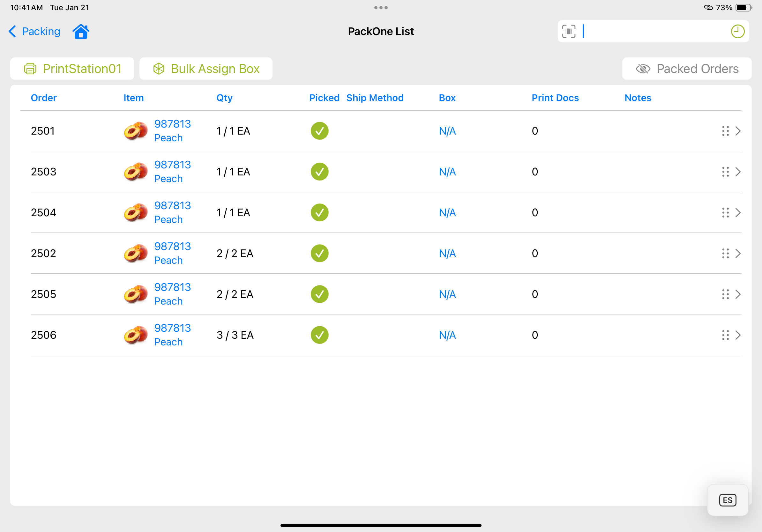Sort list by Ship Method header
This screenshot has width=762, height=532.
(x=375, y=98)
